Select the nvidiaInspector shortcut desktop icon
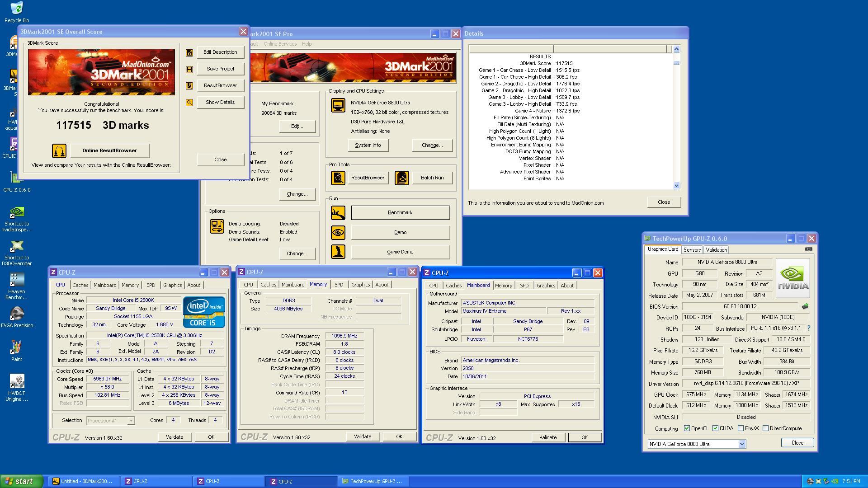The image size is (868, 488). pos(17,220)
